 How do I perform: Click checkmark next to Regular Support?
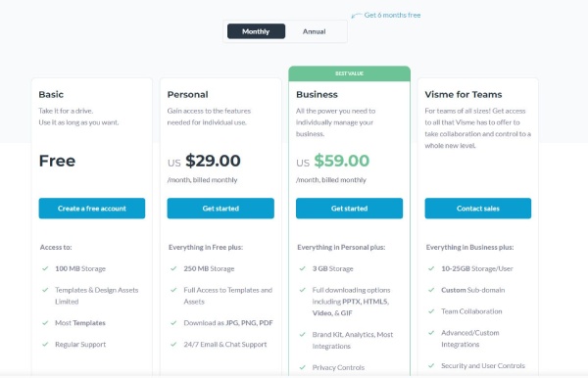click(45, 344)
